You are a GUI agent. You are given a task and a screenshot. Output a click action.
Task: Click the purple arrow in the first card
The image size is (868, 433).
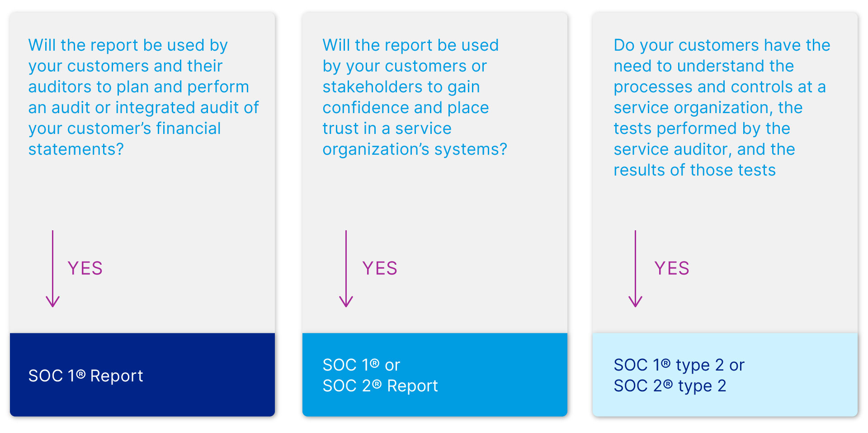(52, 269)
